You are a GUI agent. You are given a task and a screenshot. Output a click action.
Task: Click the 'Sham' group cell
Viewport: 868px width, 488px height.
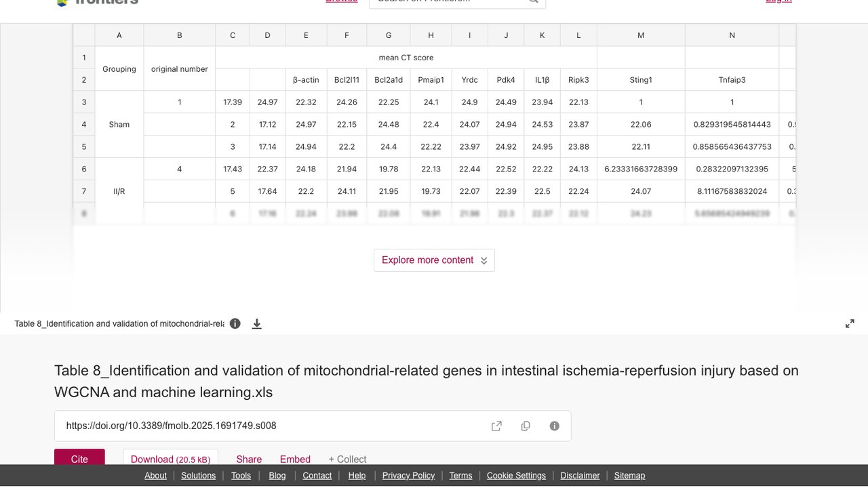[x=119, y=125]
